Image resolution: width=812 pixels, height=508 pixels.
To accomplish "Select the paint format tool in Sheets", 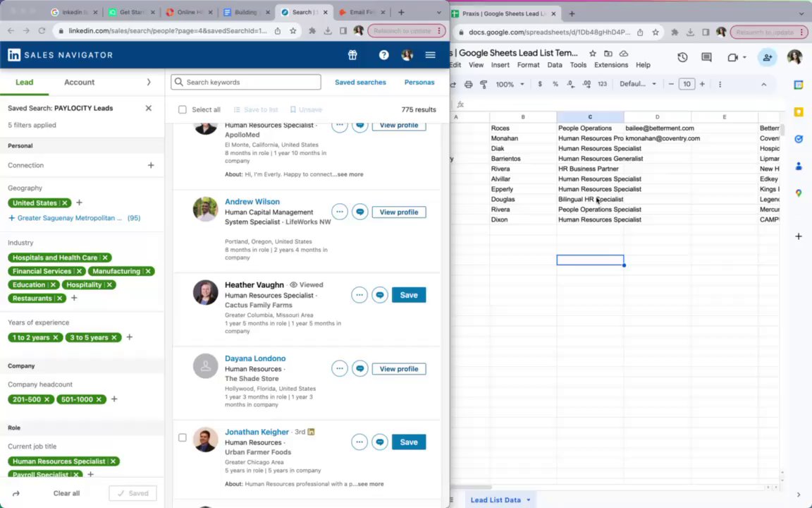I will click(x=484, y=84).
